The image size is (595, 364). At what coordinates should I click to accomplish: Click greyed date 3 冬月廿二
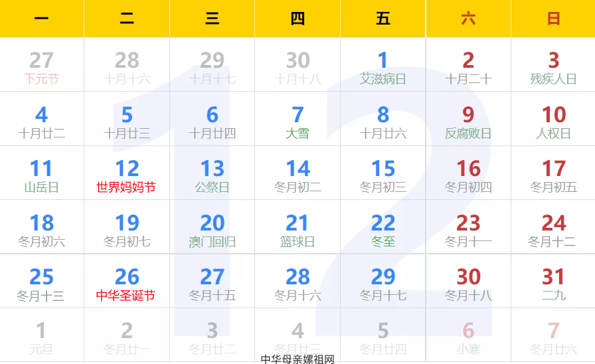coord(212,335)
